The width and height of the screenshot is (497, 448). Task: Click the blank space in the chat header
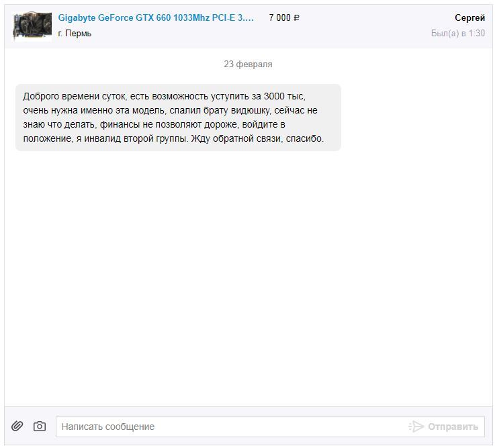[x=369, y=26]
